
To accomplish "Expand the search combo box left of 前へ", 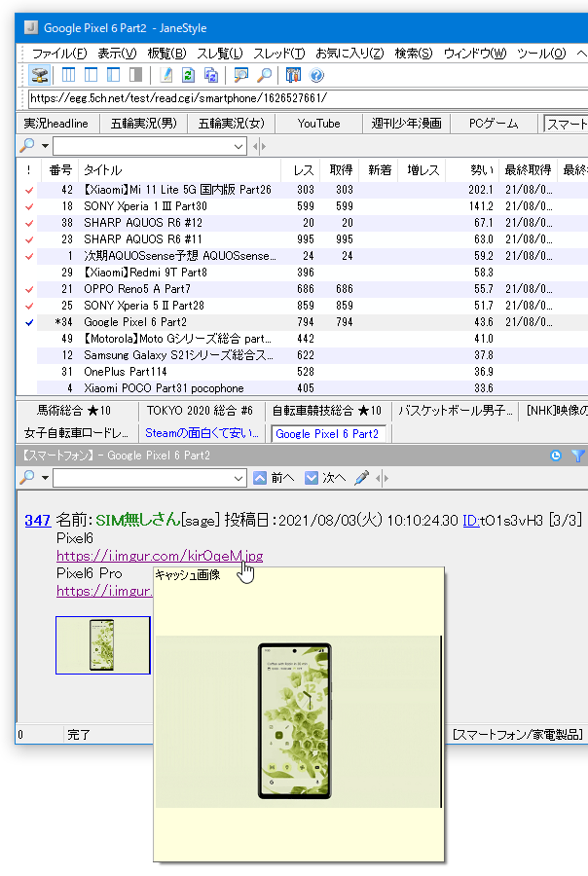I will [x=239, y=478].
